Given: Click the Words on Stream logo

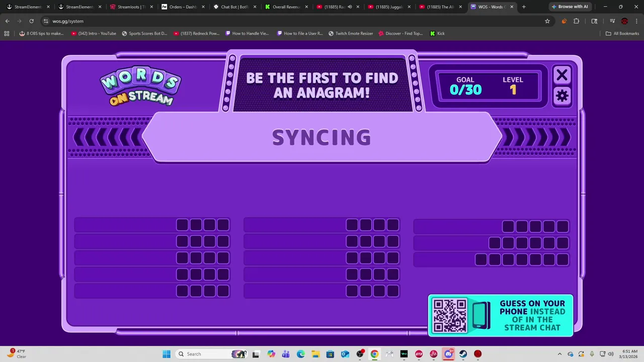Looking at the screenshot, I should click(140, 85).
